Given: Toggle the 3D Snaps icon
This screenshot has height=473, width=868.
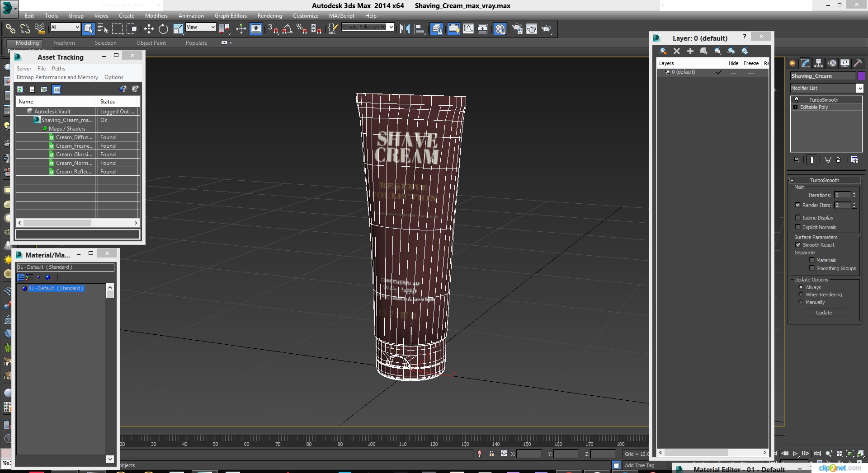Looking at the screenshot, I should 273,29.
